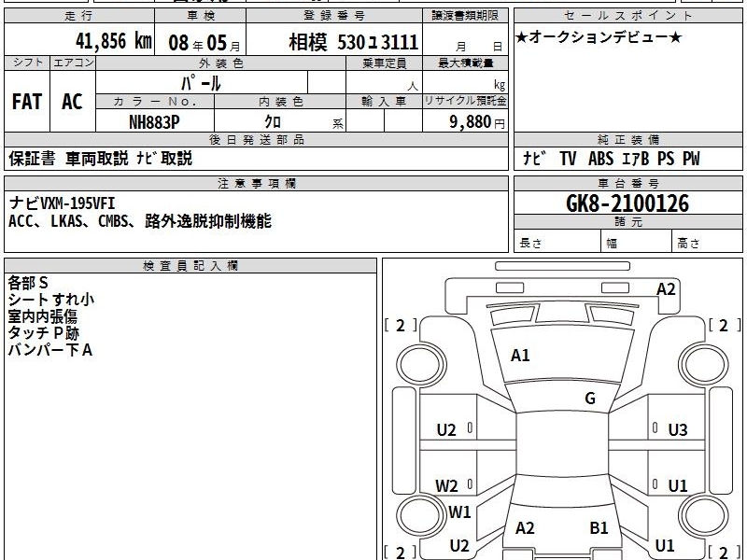Select the FAT shift value

pyautogui.click(x=27, y=102)
